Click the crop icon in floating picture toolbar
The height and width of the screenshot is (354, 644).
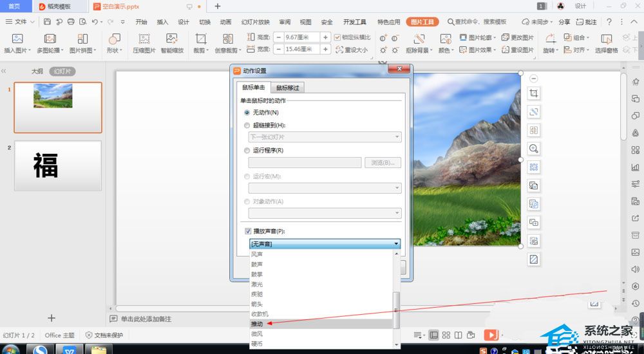[533, 94]
